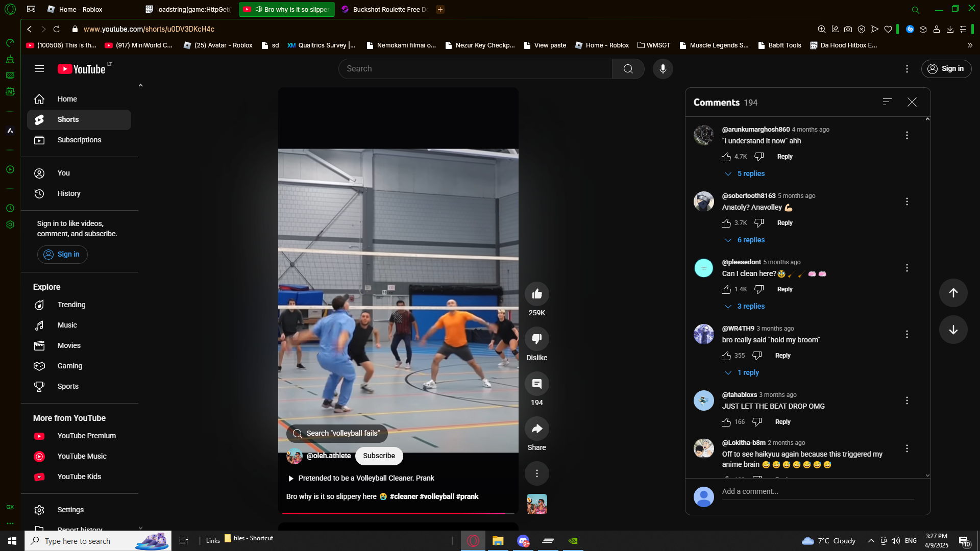
Task: Expand 6 replies under the Anatoly comment
Action: coord(745,240)
